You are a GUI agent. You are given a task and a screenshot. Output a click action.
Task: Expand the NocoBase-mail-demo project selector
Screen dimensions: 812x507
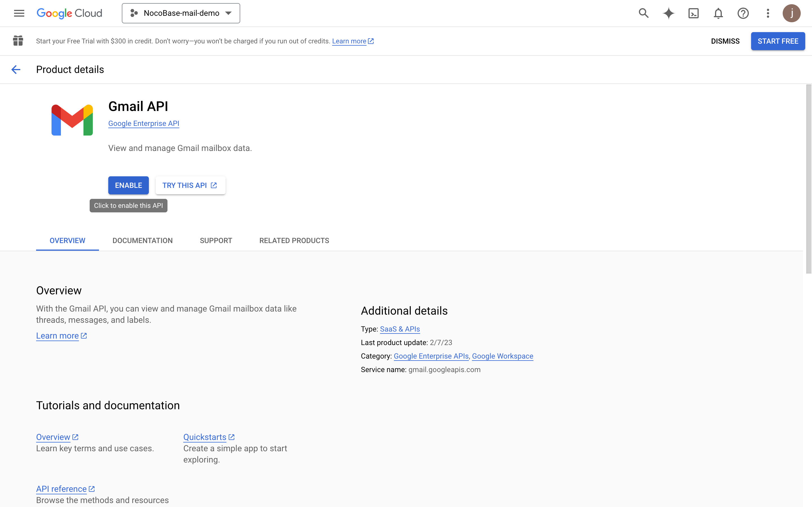click(181, 13)
